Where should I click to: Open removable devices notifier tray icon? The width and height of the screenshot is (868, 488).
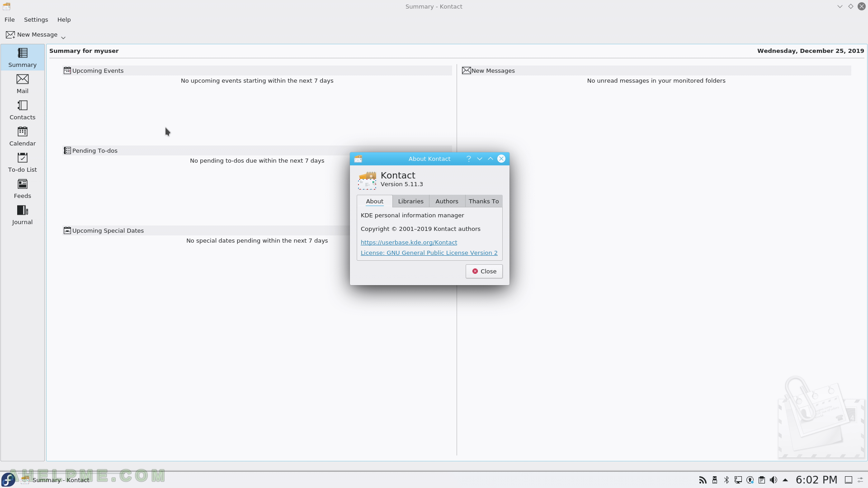(x=715, y=480)
